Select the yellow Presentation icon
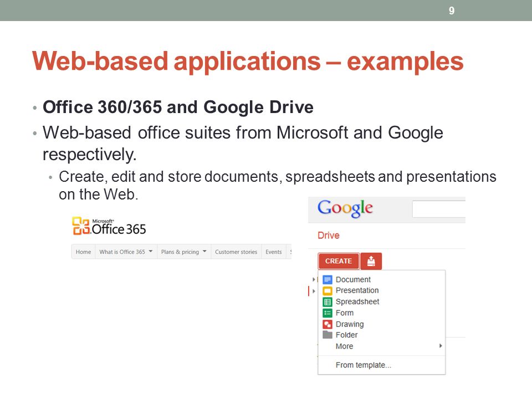 click(328, 291)
